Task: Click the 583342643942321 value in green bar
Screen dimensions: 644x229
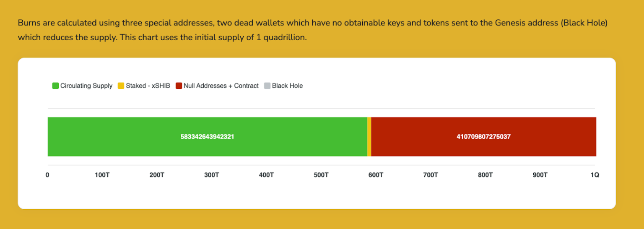Action: click(207, 137)
